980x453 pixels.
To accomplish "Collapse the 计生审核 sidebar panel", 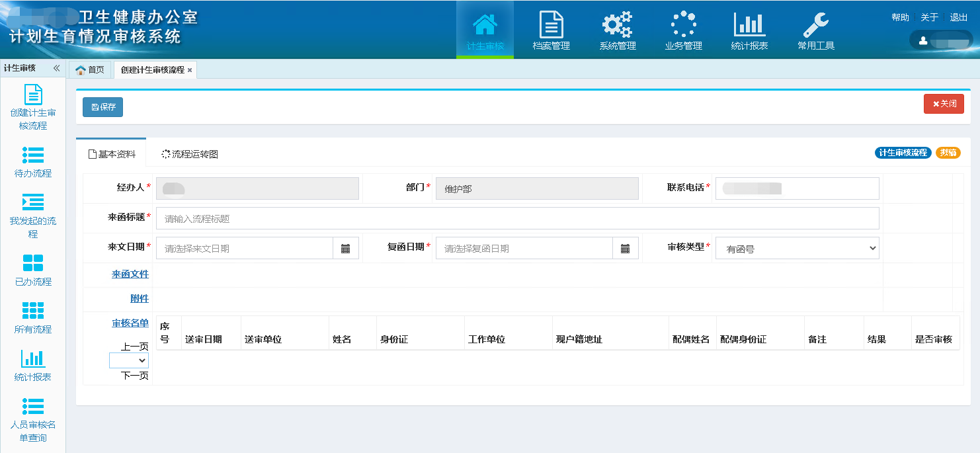I will [56, 68].
